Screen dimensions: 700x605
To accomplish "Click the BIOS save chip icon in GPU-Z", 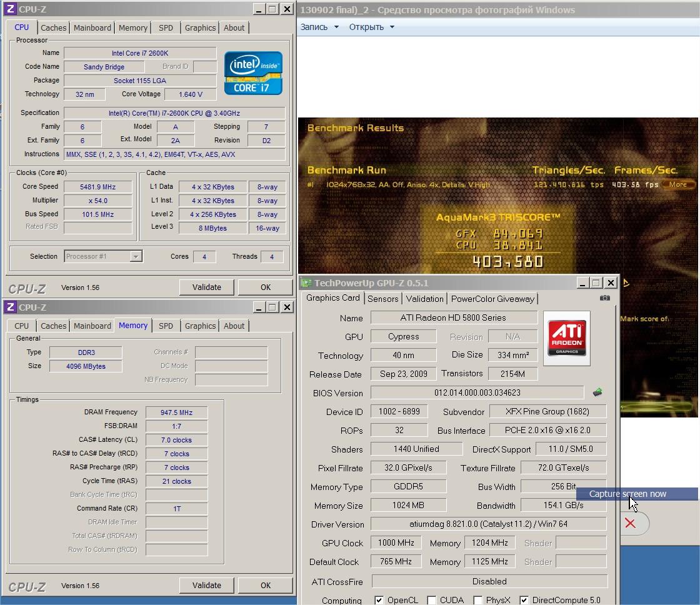I will click(x=597, y=392).
